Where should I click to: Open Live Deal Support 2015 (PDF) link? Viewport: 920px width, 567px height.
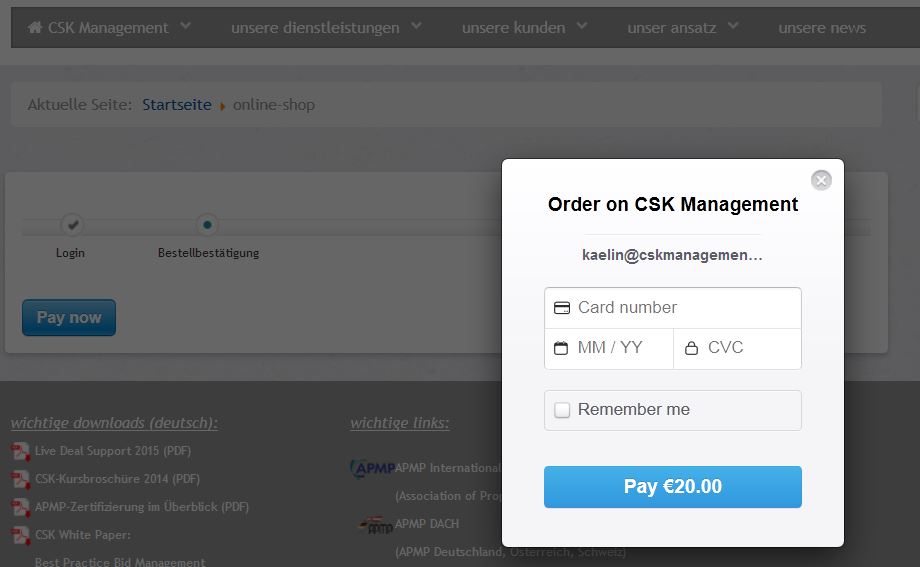[x=113, y=451]
